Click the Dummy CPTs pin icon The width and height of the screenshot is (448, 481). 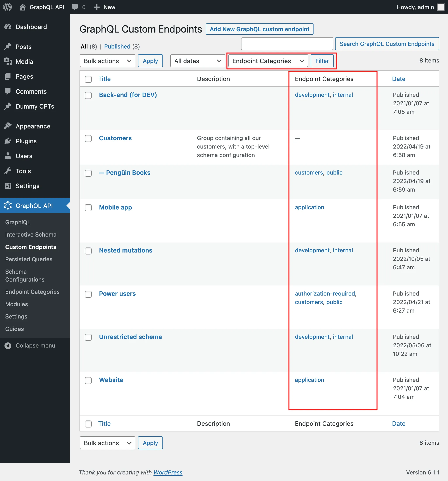pyautogui.click(x=8, y=106)
